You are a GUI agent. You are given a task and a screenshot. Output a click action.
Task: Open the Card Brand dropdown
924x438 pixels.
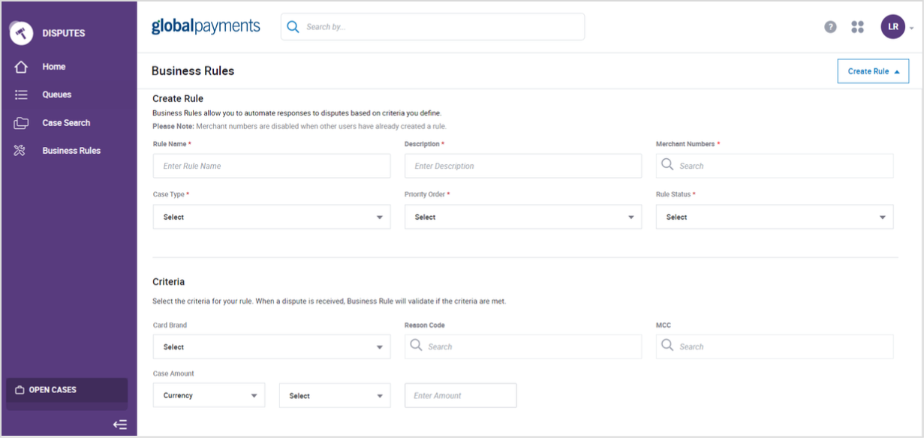271,347
